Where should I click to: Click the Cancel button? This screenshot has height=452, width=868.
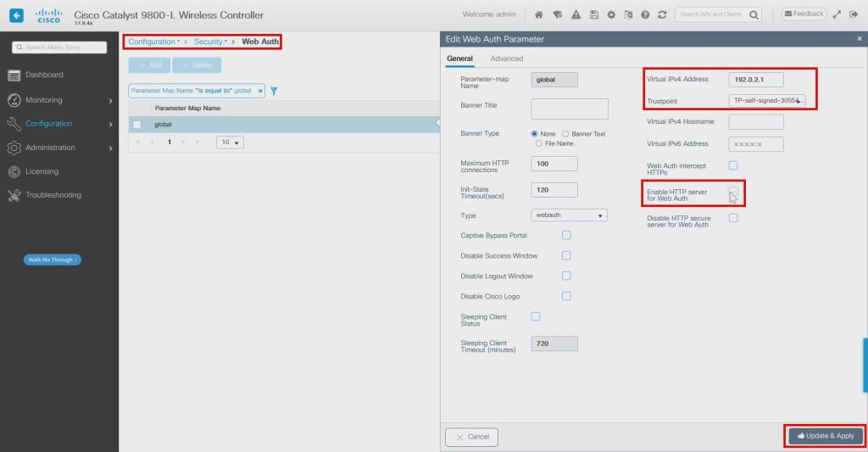click(471, 437)
